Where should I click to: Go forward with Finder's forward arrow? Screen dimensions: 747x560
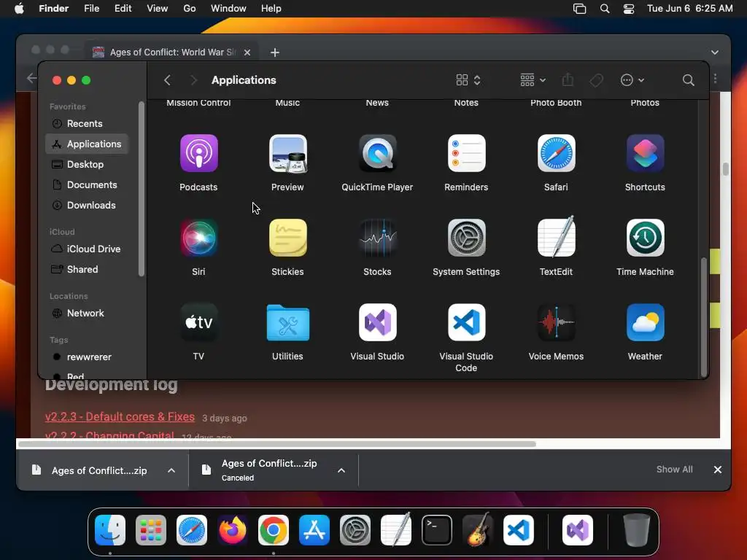point(193,80)
